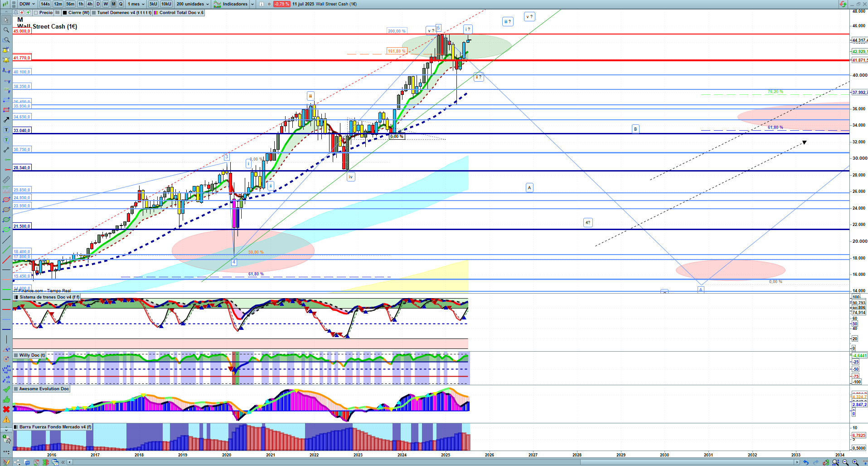The height and width of the screenshot is (466, 868).
Task: Switch to quarterly Q timeframe
Action: (x=121, y=4)
